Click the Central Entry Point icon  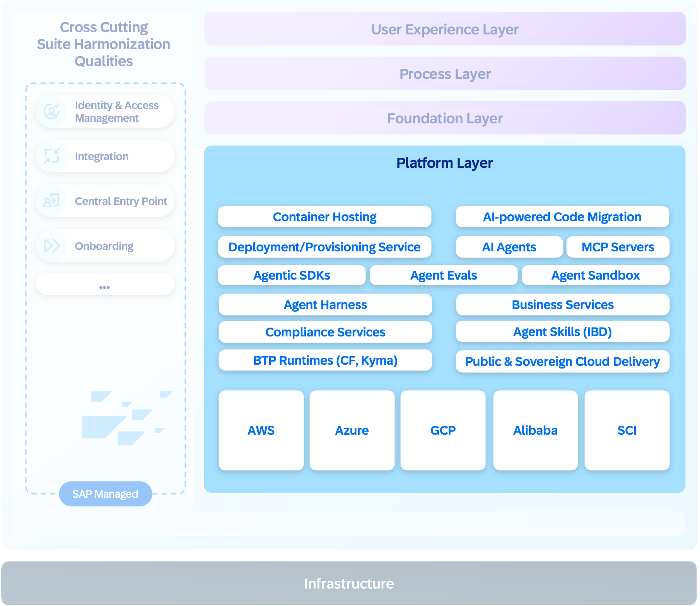[x=51, y=201]
